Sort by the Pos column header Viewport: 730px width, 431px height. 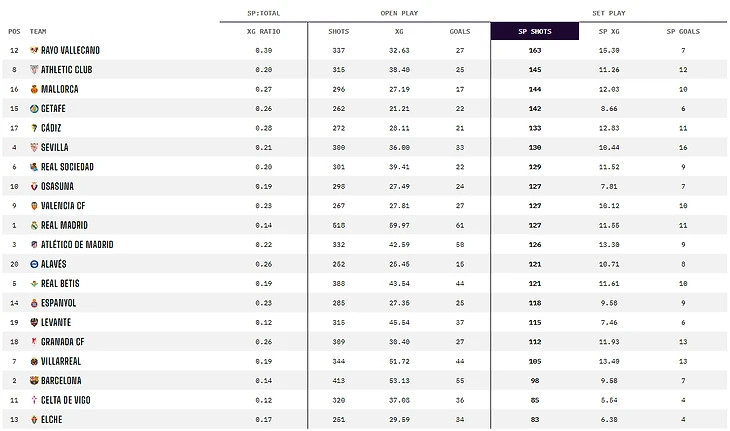[14, 31]
